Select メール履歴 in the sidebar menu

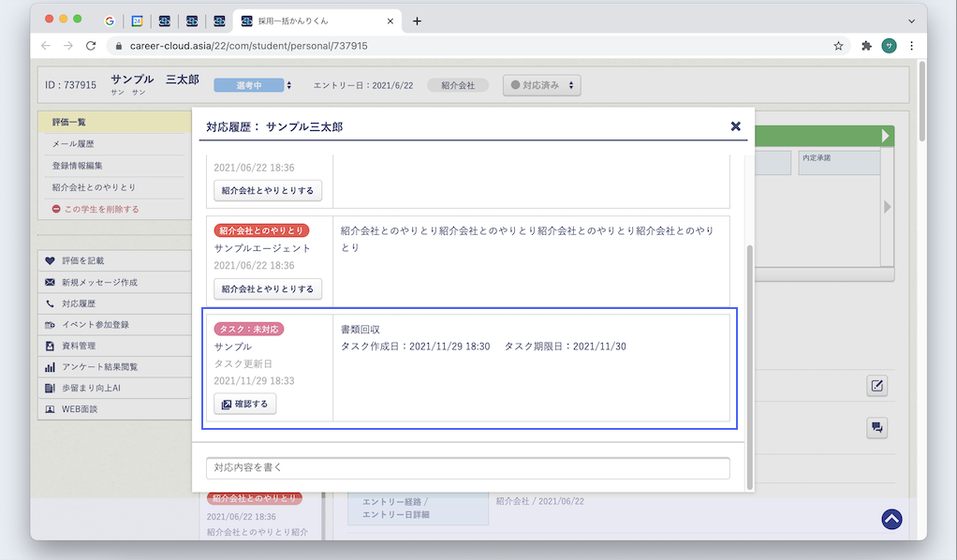pyautogui.click(x=73, y=144)
